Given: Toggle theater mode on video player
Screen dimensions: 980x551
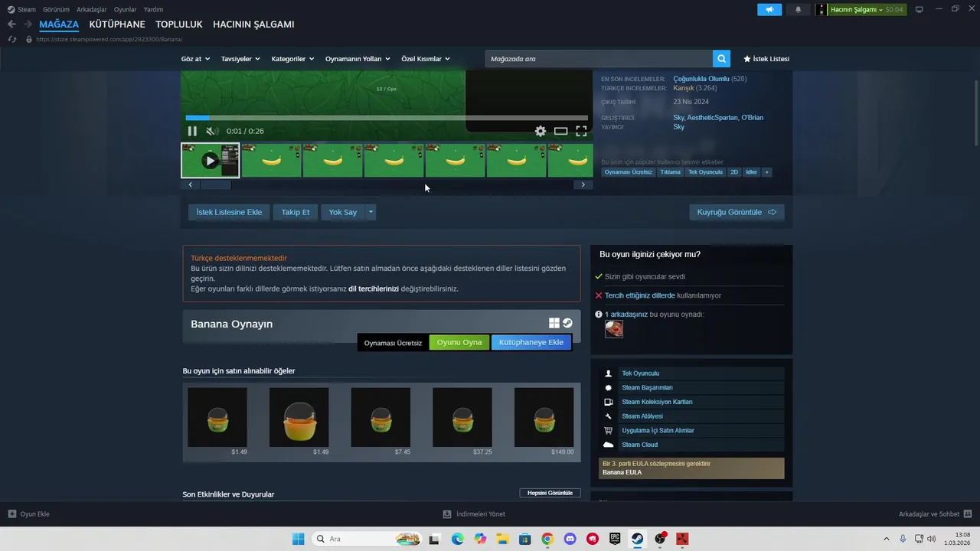Looking at the screenshot, I should (560, 131).
